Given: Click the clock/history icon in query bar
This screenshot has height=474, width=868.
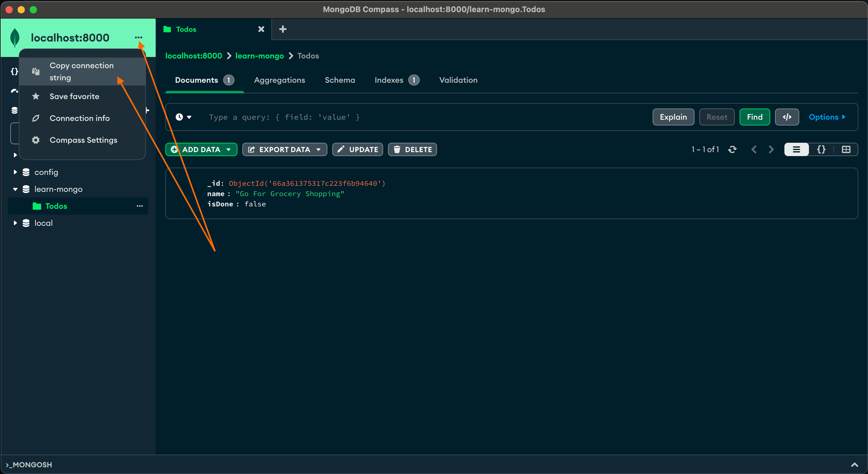Looking at the screenshot, I should tap(183, 116).
